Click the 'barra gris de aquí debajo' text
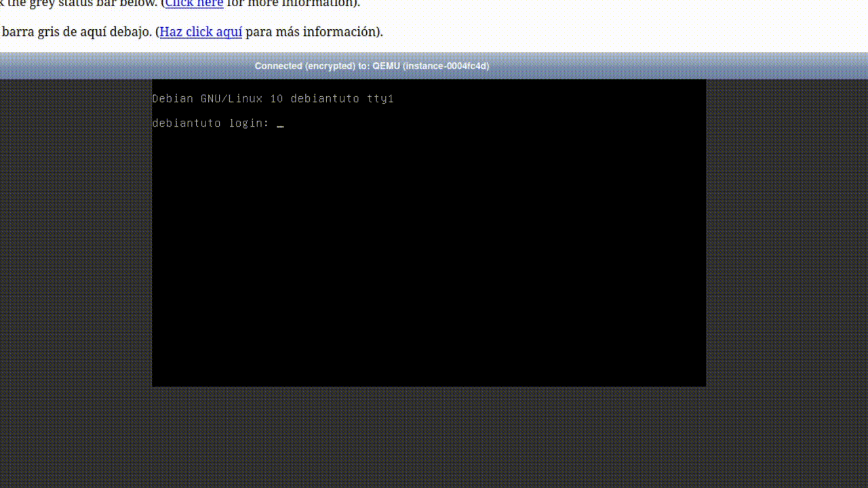The image size is (868, 488). tap(76, 32)
